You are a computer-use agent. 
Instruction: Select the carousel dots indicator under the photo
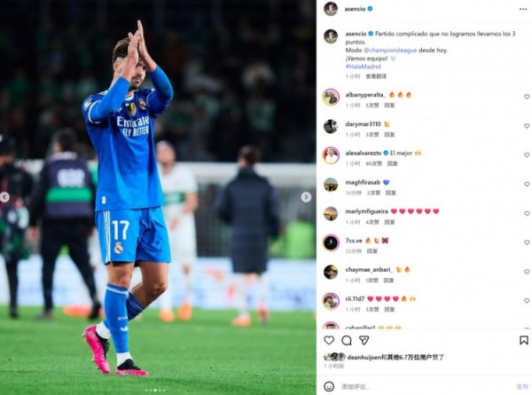pos(155,391)
